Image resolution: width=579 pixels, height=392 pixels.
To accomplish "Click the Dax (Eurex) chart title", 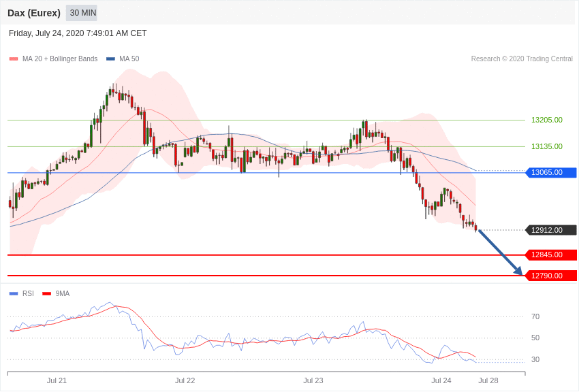I will point(34,13).
